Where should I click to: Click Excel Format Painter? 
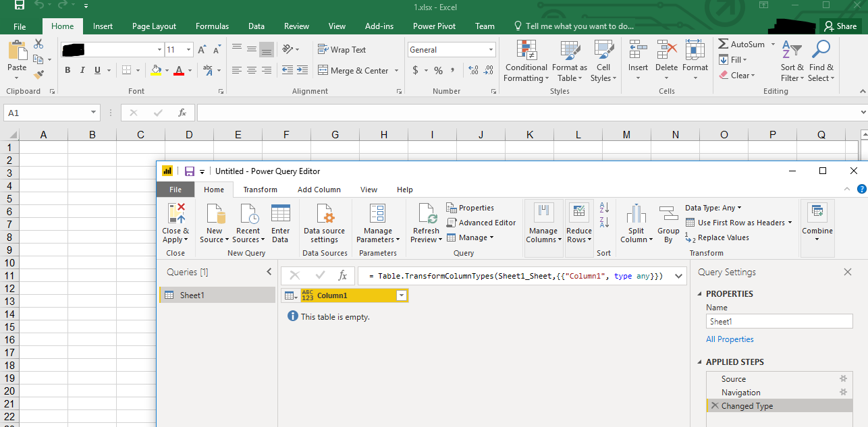tap(38, 75)
